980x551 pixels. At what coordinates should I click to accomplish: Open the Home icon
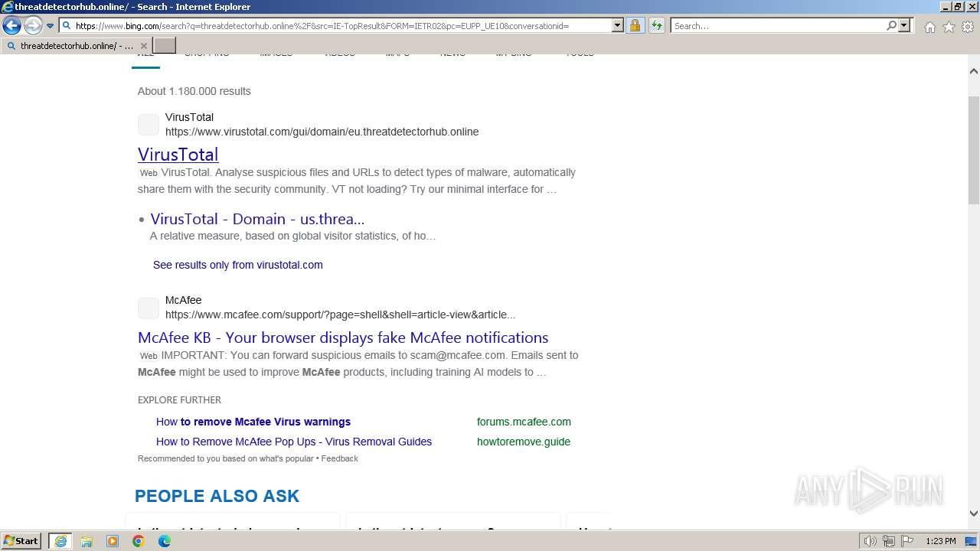click(x=929, y=27)
